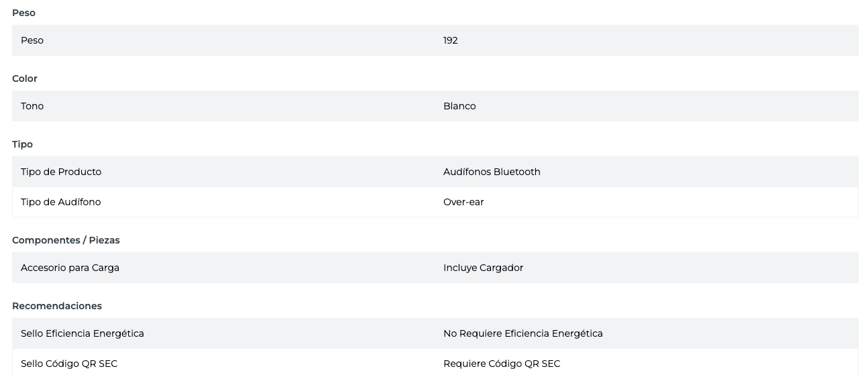Click the Peso row label
The image size is (868, 377).
pos(32,40)
